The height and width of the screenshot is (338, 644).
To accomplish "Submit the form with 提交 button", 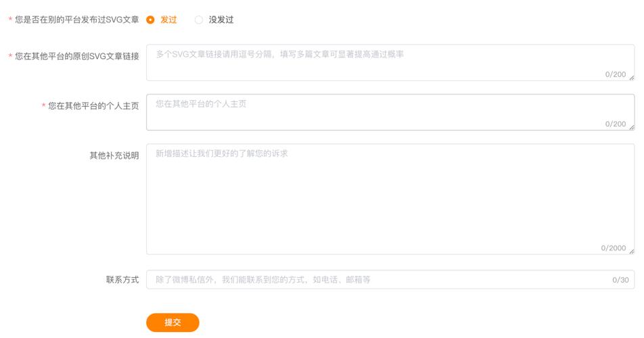I will tap(172, 322).
